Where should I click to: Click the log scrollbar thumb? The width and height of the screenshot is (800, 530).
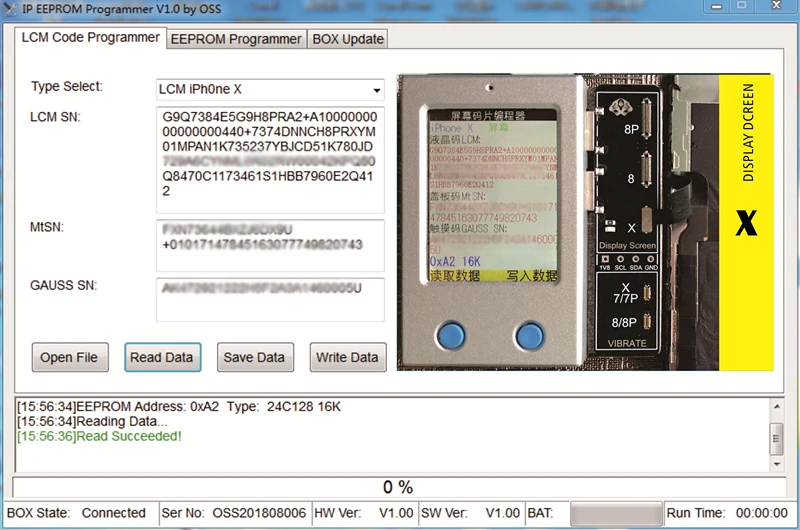[777, 439]
